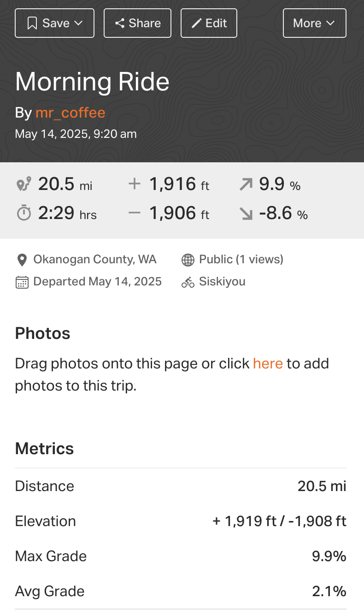364x616 pixels.
Task: Click the Siskiyou bike name
Action: point(222,282)
